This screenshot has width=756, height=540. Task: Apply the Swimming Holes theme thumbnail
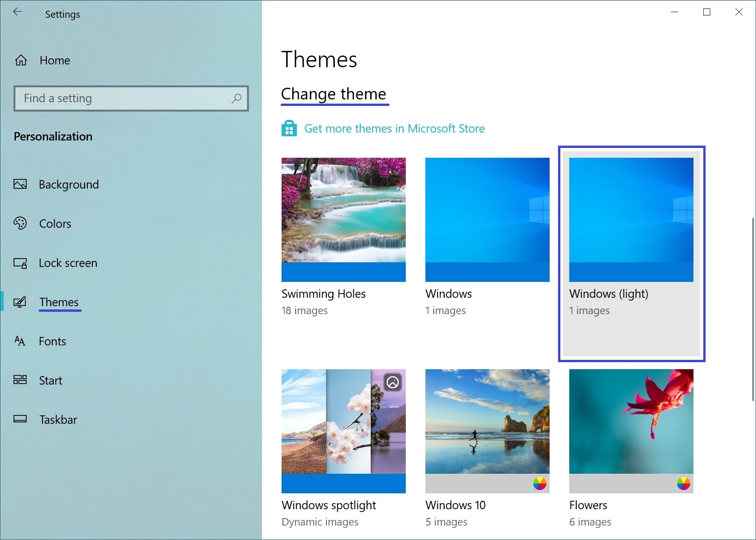point(344,220)
